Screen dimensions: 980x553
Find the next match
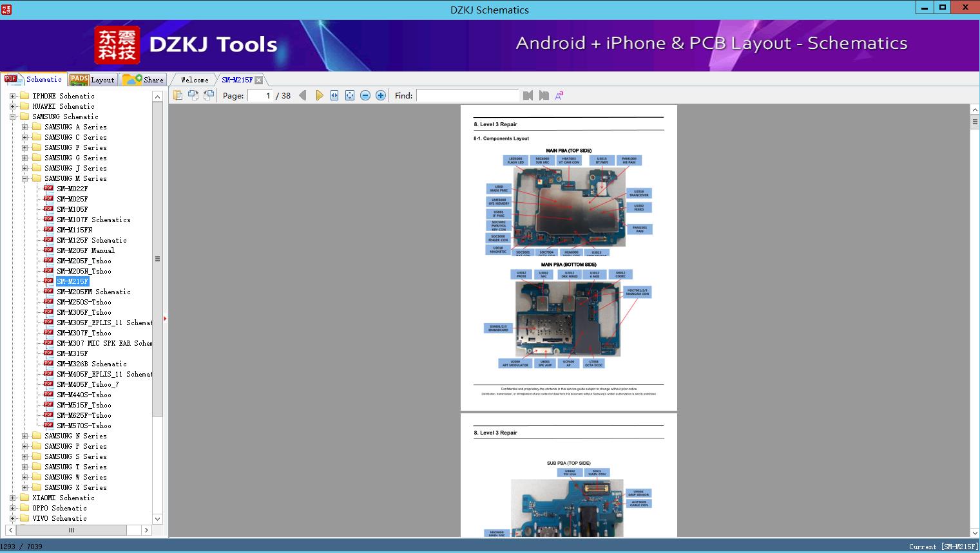544,95
